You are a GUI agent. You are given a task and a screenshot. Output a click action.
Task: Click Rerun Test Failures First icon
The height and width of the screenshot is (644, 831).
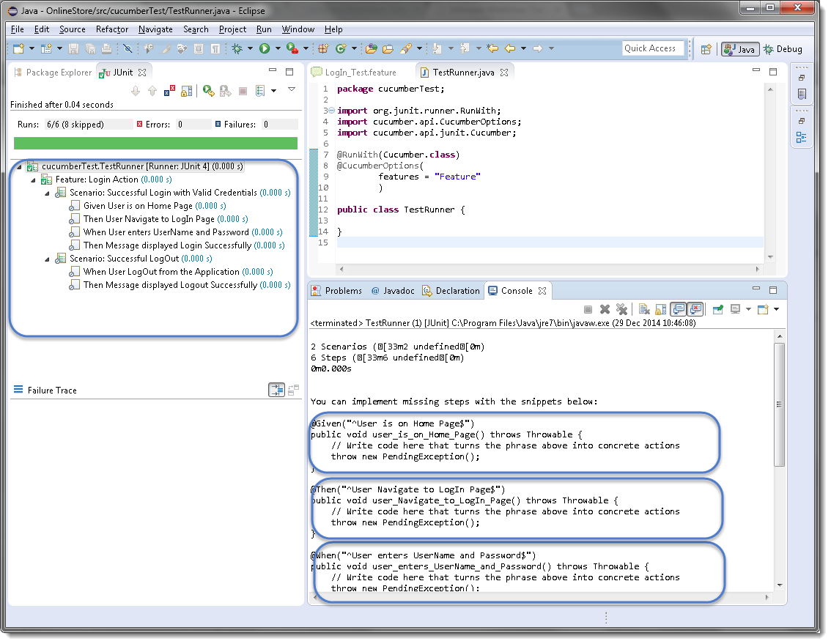[x=226, y=91]
